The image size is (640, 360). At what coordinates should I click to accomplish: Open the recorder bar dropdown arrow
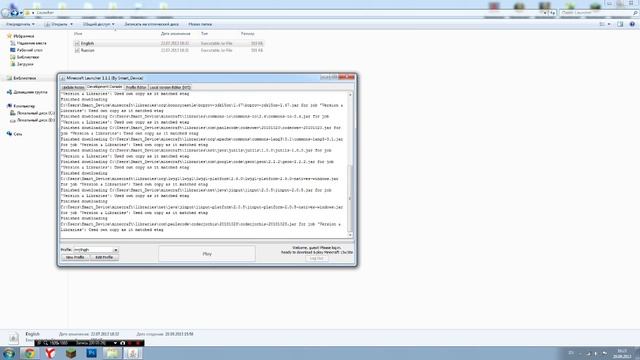116,343
